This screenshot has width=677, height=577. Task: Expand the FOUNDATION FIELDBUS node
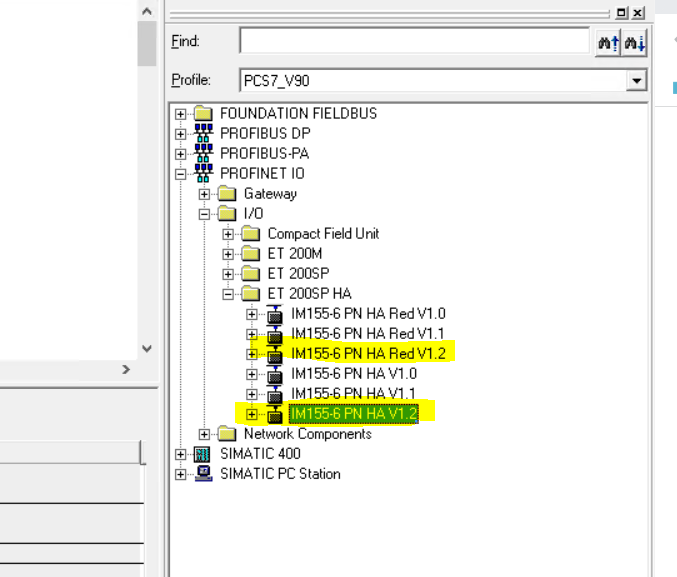(x=180, y=114)
